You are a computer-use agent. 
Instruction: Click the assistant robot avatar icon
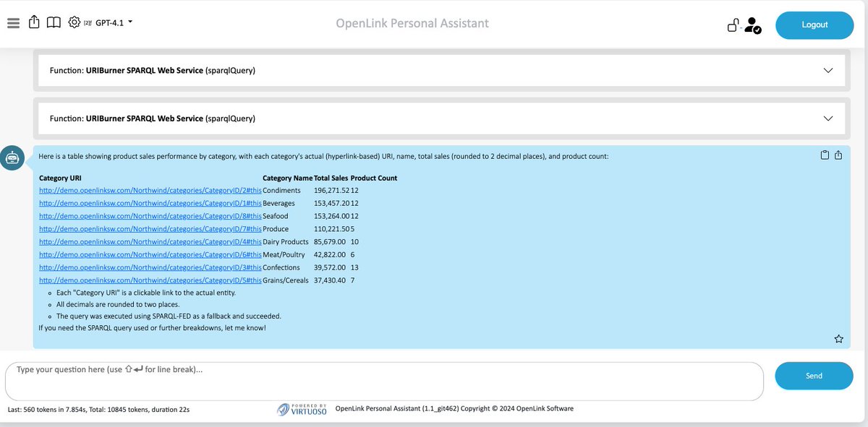click(x=12, y=157)
